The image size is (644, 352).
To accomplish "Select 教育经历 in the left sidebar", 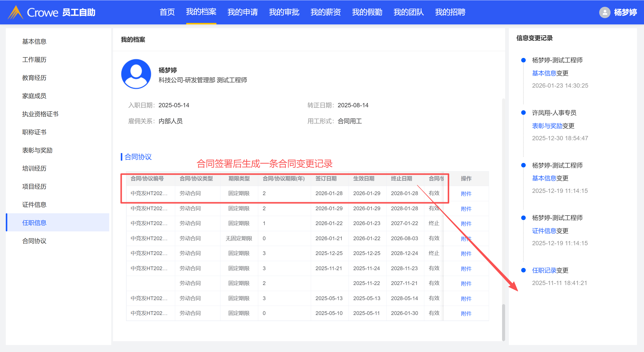I will pyautogui.click(x=34, y=78).
